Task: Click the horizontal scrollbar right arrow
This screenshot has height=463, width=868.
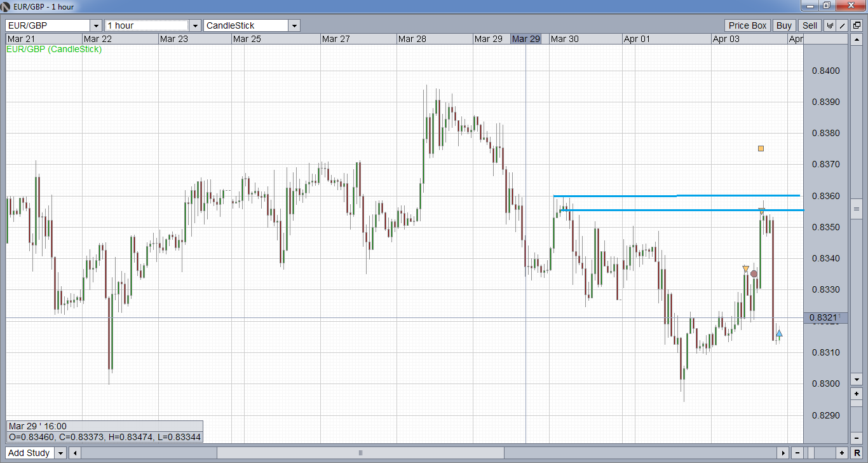Action: pyautogui.click(x=783, y=453)
